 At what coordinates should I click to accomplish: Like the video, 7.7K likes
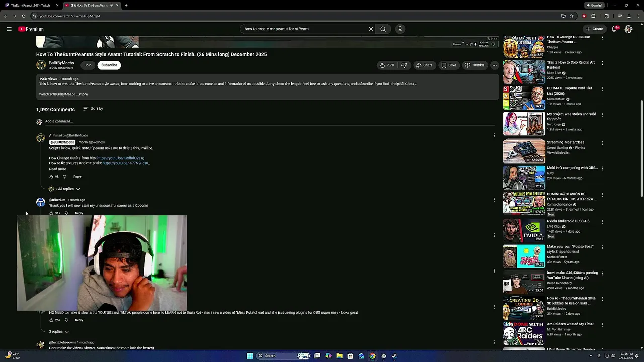[387, 65]
